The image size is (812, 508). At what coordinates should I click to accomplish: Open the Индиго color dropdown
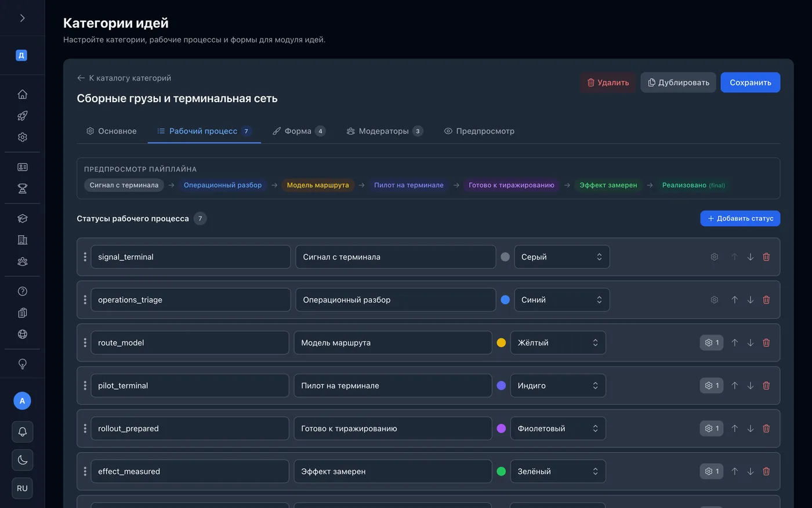point(558,385)
